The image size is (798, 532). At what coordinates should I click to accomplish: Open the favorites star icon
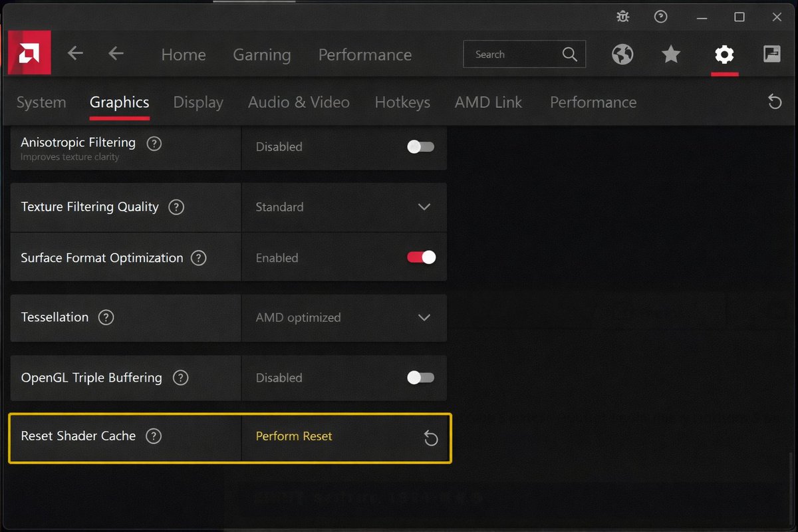click(671, 55)
